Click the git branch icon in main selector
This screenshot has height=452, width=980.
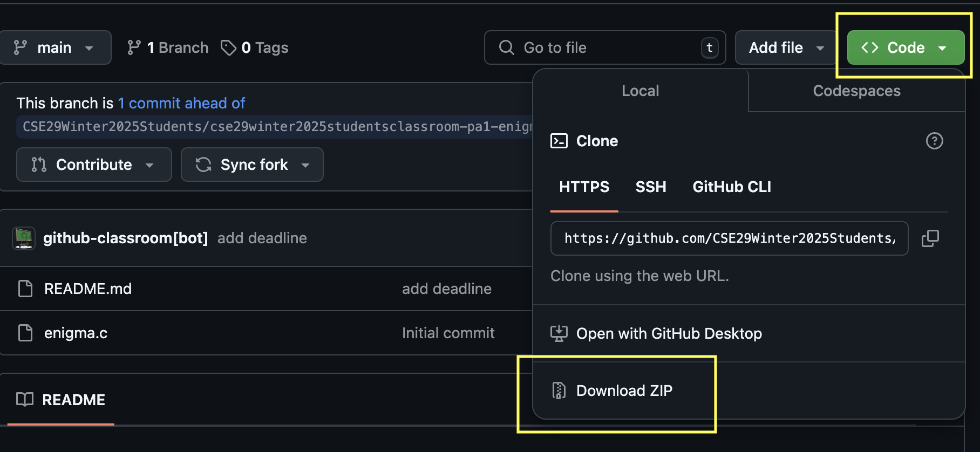click(x=21, y=47)
